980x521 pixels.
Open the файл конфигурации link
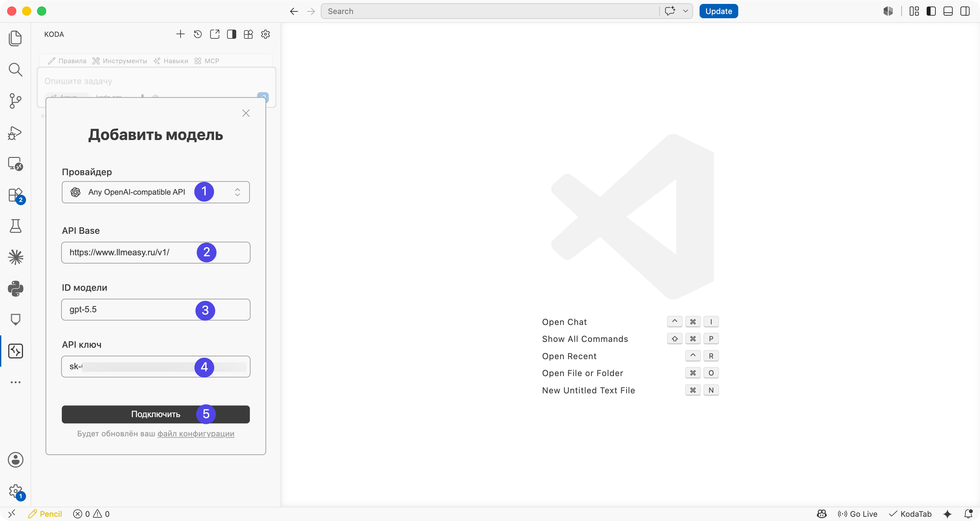pyautogui.click(x=196, y=434)
